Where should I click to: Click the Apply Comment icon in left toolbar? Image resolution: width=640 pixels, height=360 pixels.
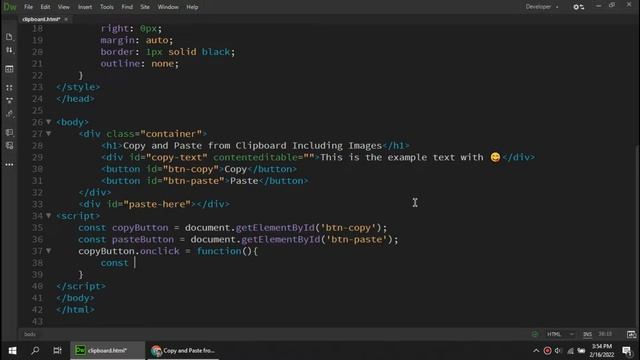9,133
